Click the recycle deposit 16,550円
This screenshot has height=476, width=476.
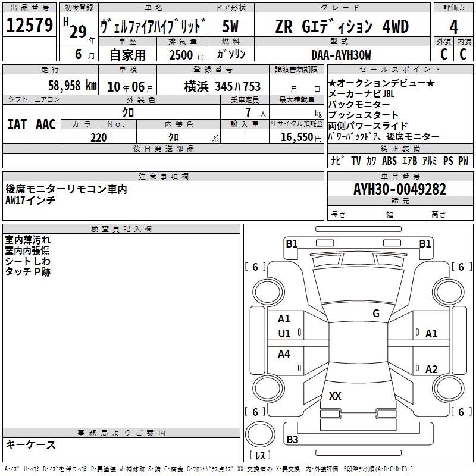click(x=301, y=137)
